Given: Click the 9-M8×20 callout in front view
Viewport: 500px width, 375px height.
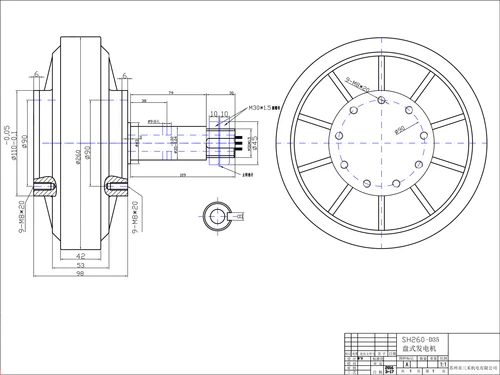Looking at the screenshot, I should coord(358,85).
